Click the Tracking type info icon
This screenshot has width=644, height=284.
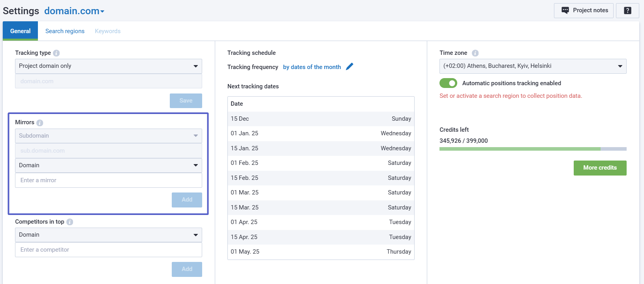tap(56, 53)
